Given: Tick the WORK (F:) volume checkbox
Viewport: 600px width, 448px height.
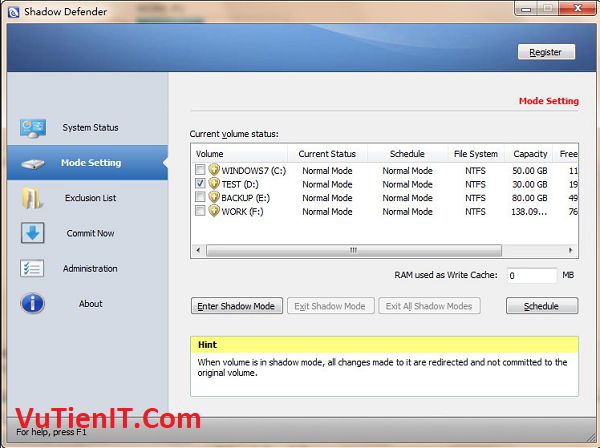Looking at the screenshot, I should [x=200, y=210].
